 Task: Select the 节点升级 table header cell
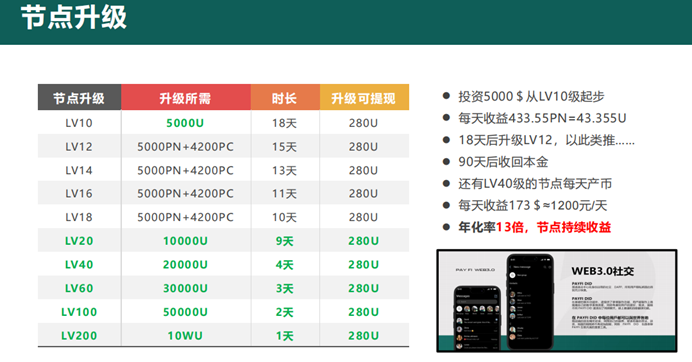pos(79,97)
